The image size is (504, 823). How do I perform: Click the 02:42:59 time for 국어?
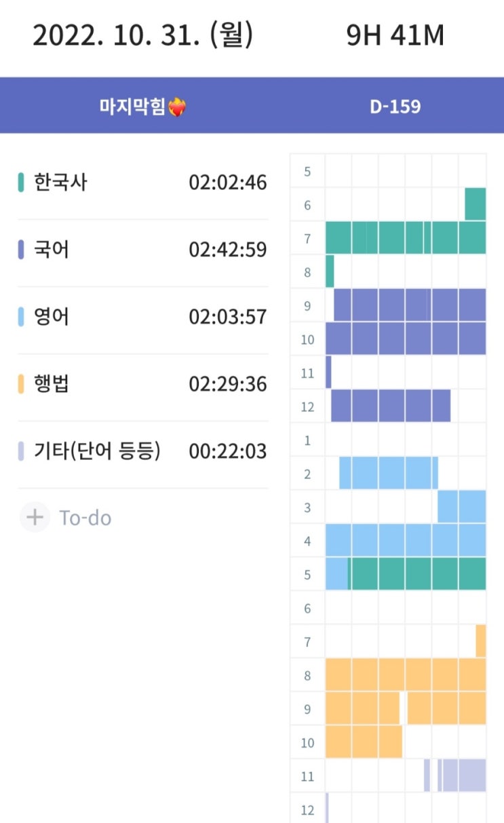[228, 250]
